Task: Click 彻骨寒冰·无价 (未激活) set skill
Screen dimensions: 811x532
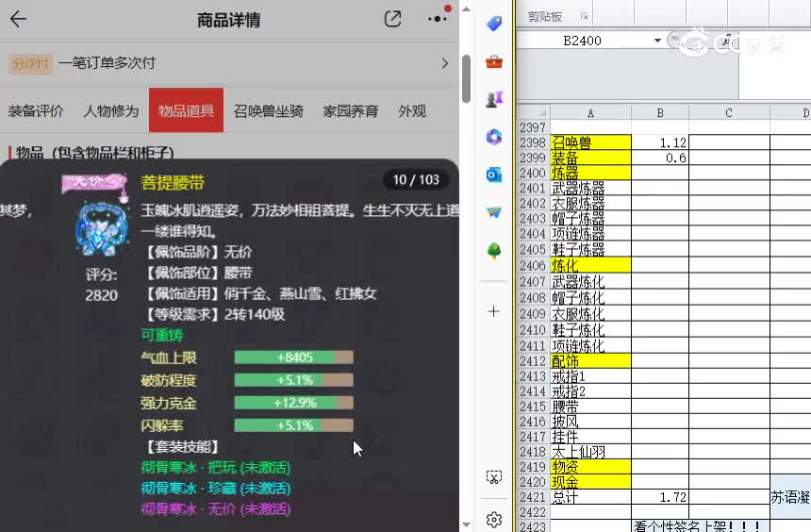Action: (x=216, y=508)
